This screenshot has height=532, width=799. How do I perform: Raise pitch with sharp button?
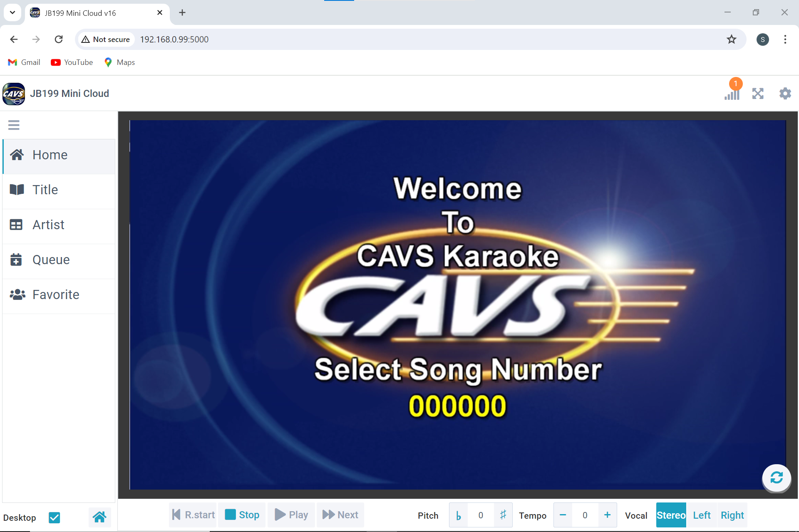(x=503, y=515)
